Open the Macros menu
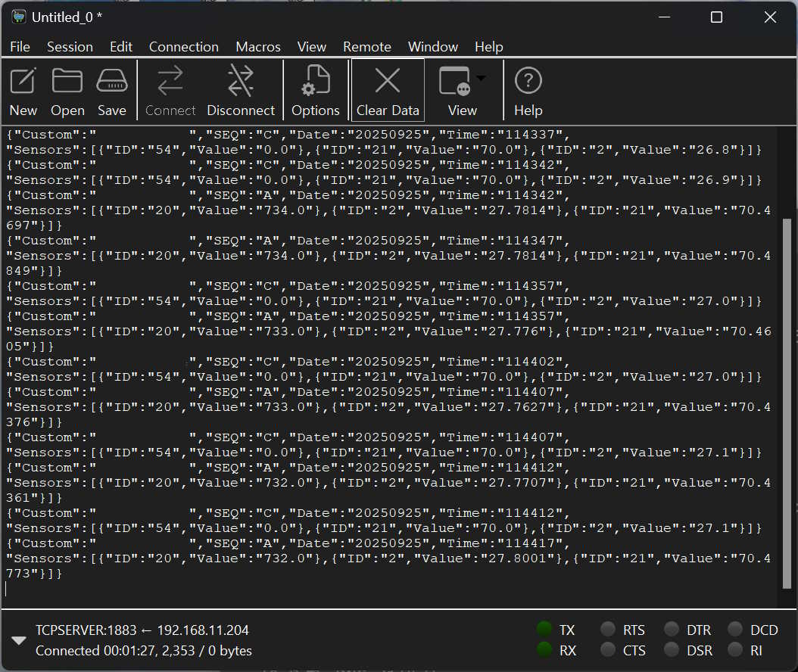The width and height of the screenshot is (798, 672). point(258,47)
